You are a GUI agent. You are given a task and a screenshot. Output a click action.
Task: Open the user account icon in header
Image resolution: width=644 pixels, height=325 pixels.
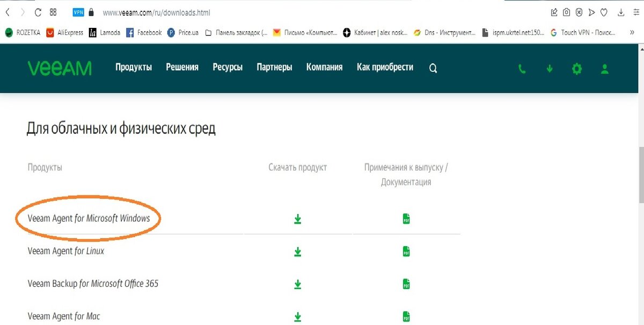[x=605, y=69]
